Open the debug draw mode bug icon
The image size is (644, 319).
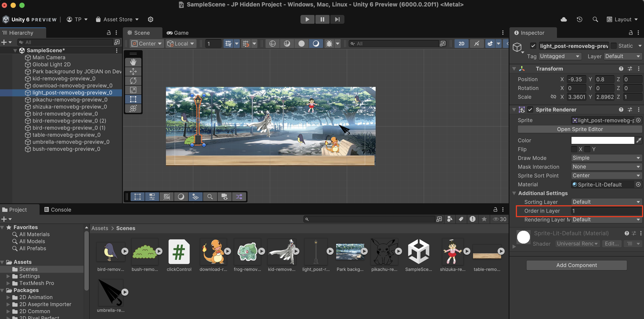[x=329, y=44]
